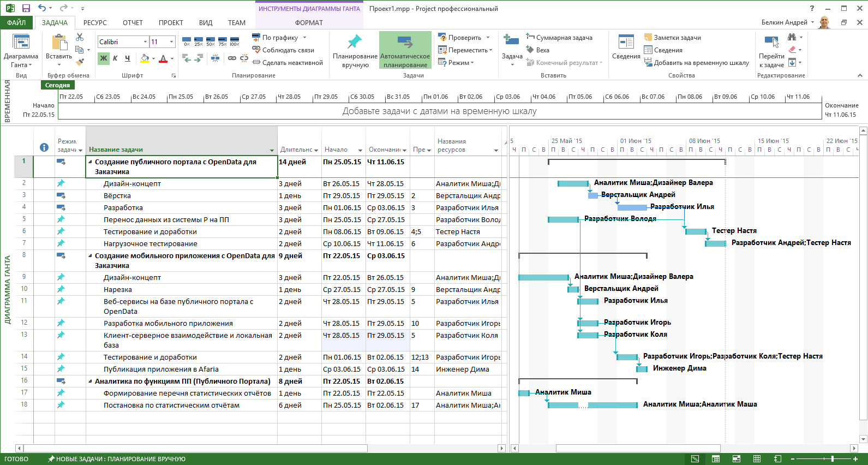
Task: Switch to the ВИД tab
Action: point(206,22)
